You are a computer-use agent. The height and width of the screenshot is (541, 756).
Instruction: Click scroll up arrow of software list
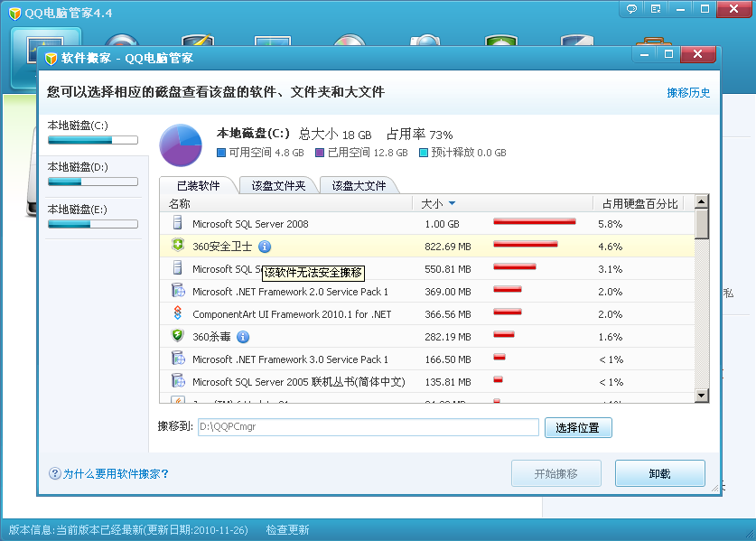(x=702, y=201)
